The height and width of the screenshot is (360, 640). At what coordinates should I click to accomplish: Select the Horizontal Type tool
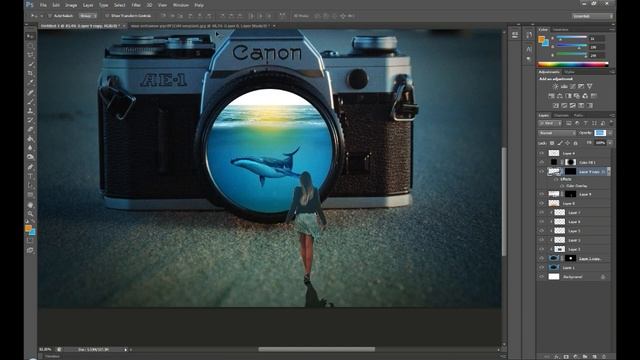(30, 177)
